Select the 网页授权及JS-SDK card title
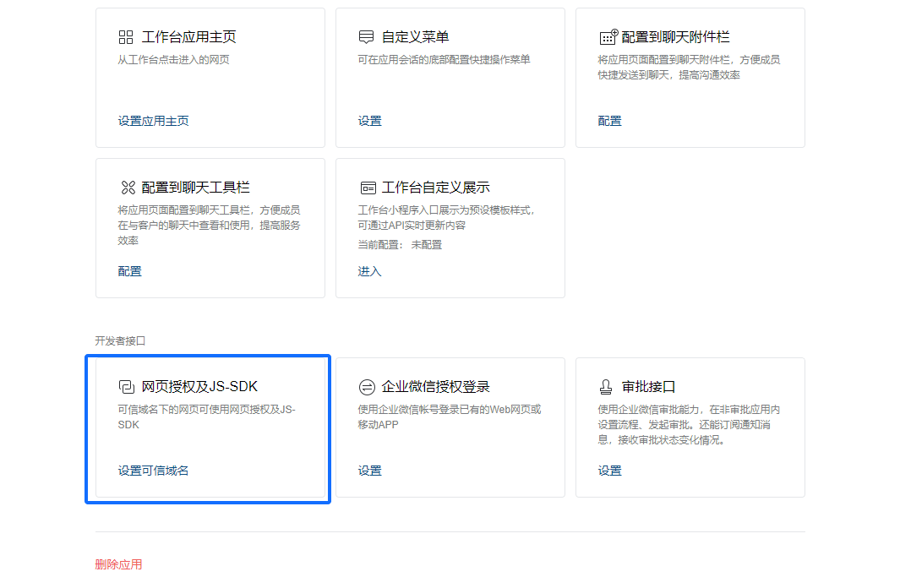The width and height of the screenshot is (900, 588). pyautogui.click(x=199, y=387)
